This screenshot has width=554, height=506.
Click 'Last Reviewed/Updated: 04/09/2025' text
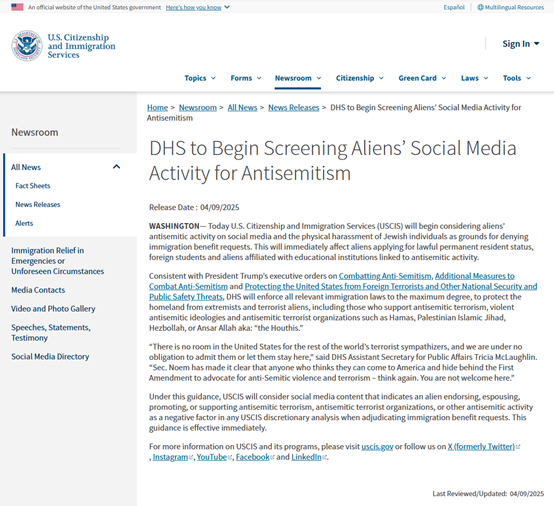pyautogui.click(x=488, y=494)
